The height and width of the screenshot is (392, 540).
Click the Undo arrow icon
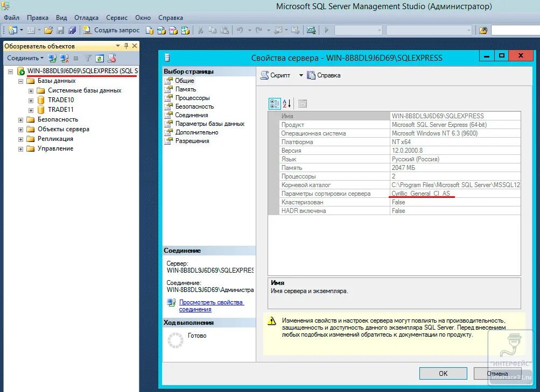[x=240, y=30]
